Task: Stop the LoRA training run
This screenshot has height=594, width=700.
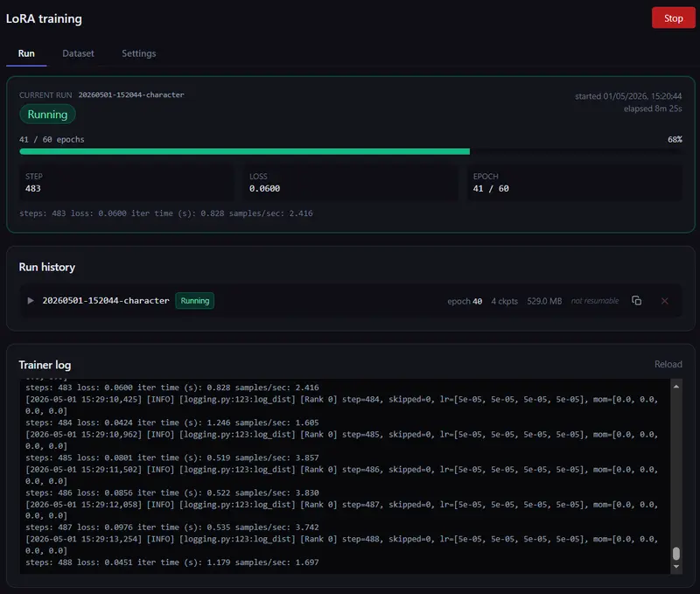Action: coord(673,17)
